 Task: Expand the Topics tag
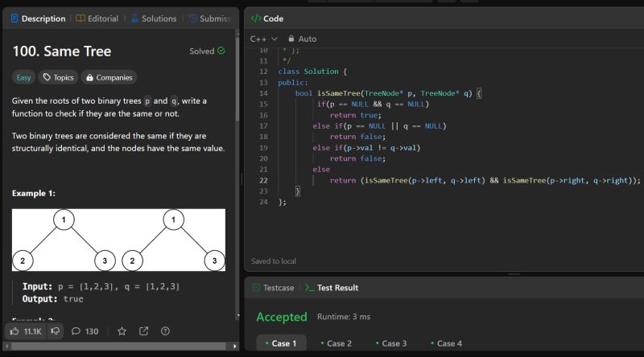pos(58,77)
